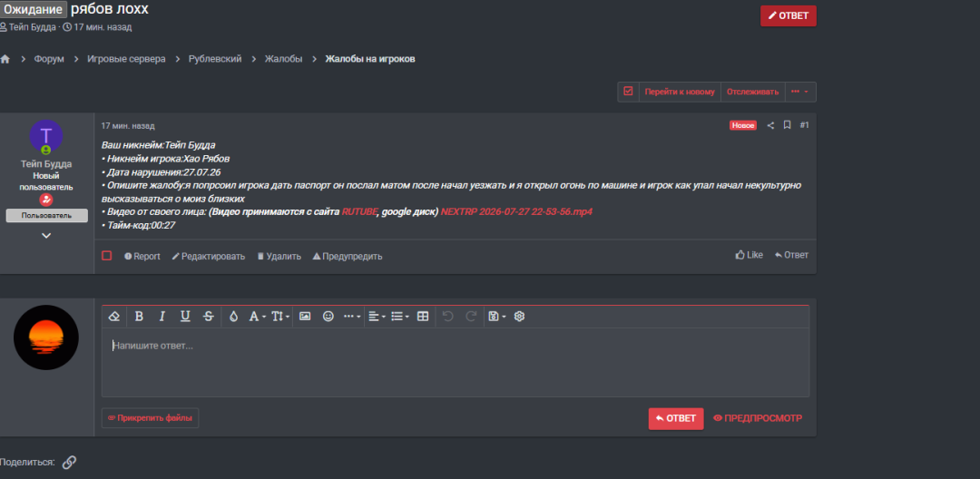Viewport: 980px width, 479px height.
Task: Open the text color drop picker
Action: [x=234, y=317]
